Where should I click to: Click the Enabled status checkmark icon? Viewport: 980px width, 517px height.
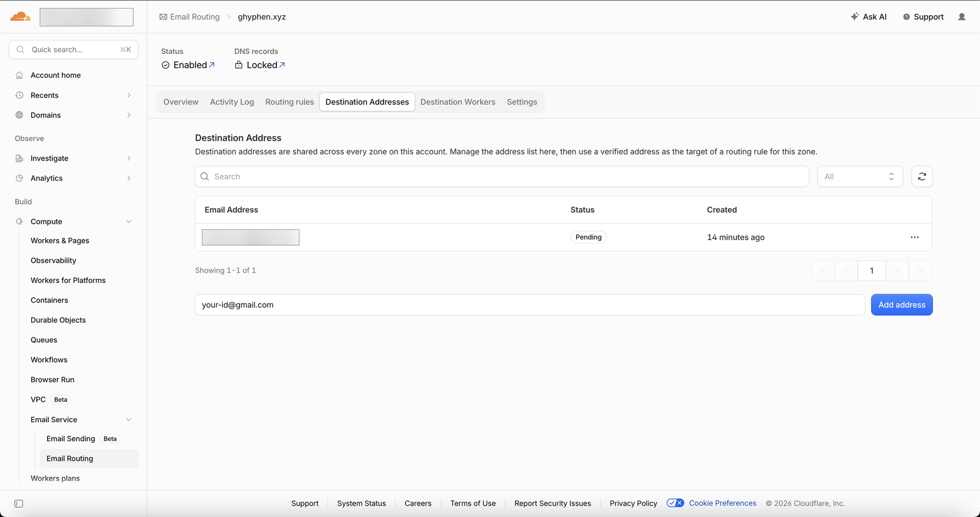point(166,65)
